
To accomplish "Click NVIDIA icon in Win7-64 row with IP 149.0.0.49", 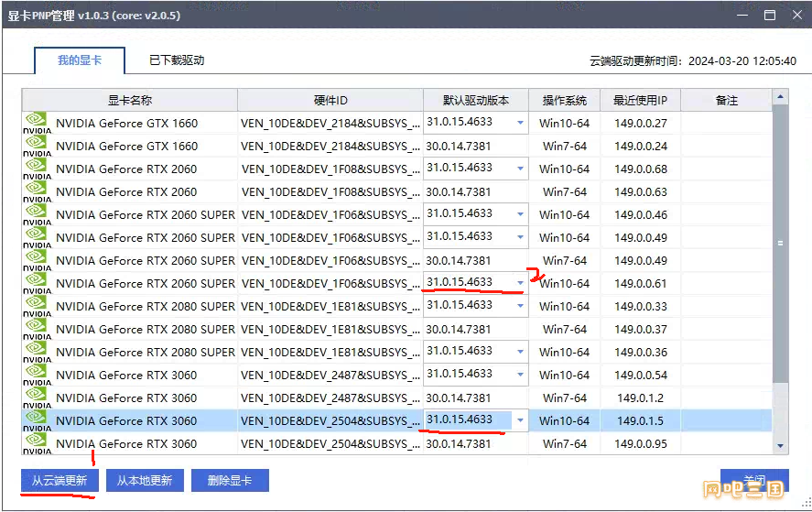I will pyautogui.click(x=37, y=259).
